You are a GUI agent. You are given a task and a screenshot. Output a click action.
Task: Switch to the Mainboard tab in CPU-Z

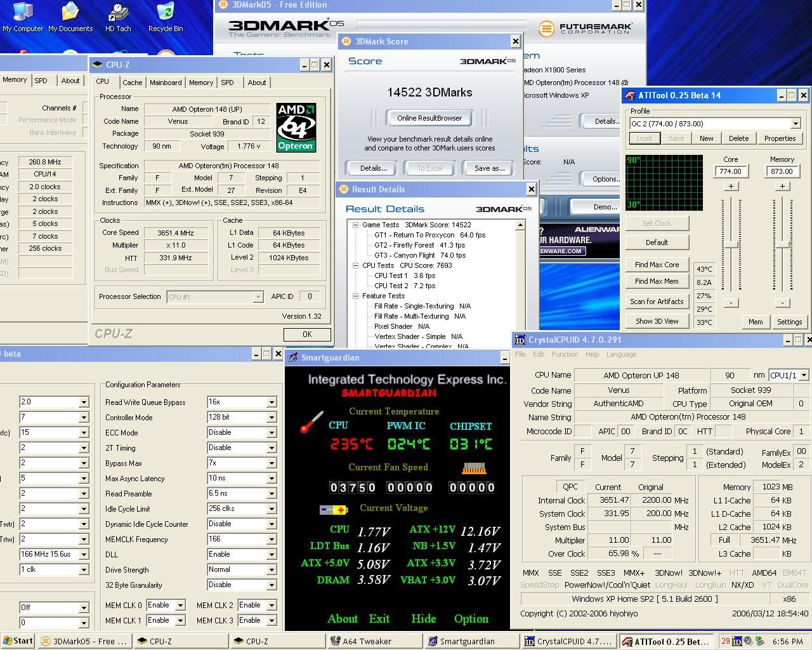click(x=166, y=83)
